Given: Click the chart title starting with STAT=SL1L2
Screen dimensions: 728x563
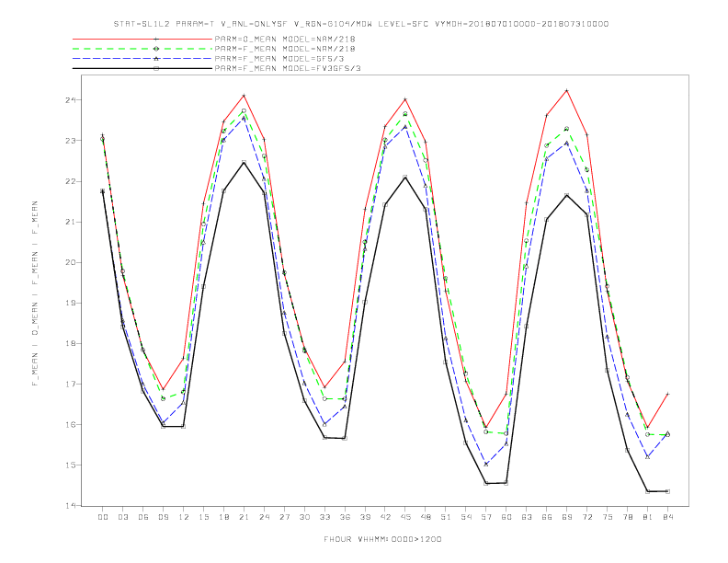Looking at the screenshot, I should [x=361, y=24].
